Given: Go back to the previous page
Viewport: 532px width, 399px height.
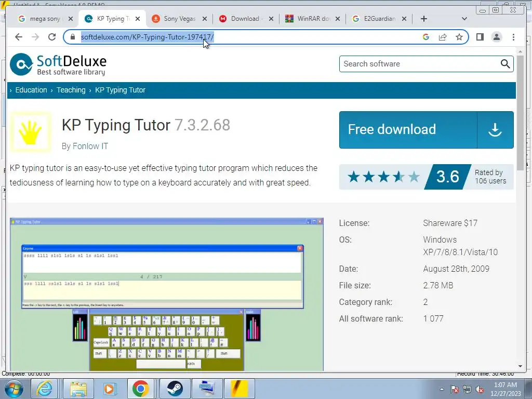Looking at the screenshot, I should (19, 37).
